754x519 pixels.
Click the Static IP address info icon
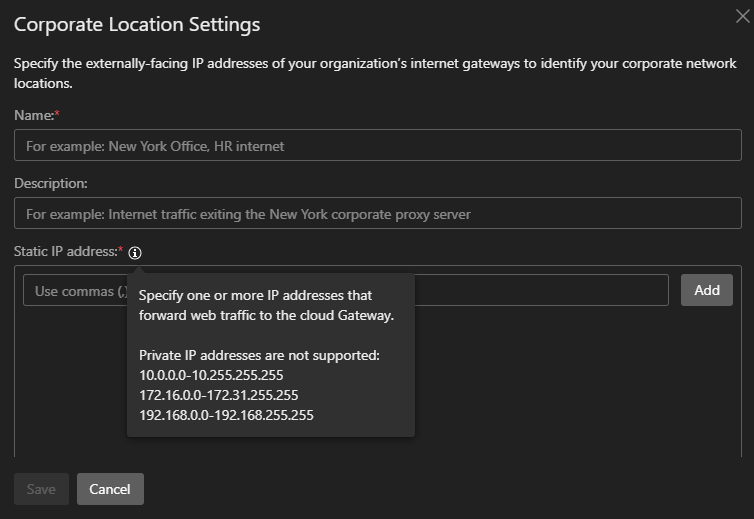click(x=135, y=253)
